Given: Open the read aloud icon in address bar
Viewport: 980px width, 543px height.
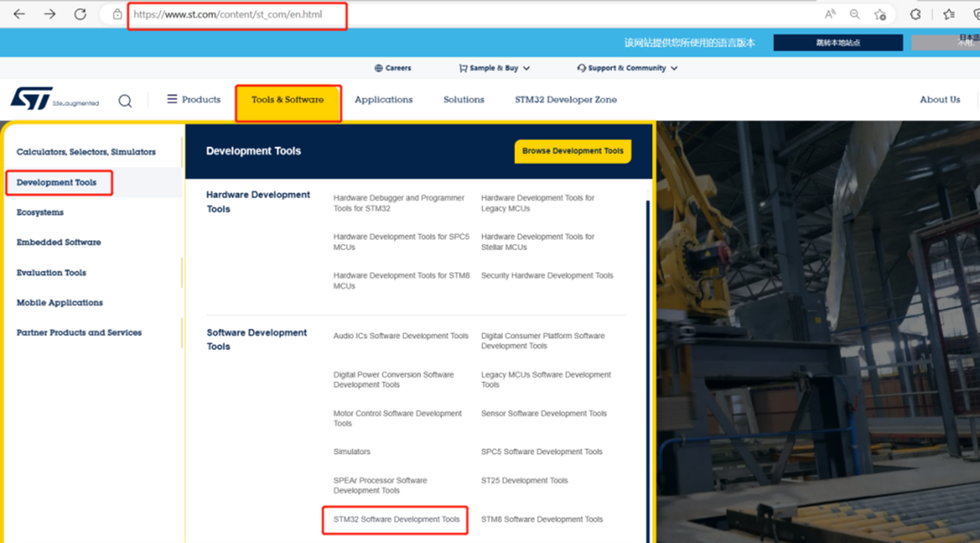Looking at the screenshot, I should [830, 14].
